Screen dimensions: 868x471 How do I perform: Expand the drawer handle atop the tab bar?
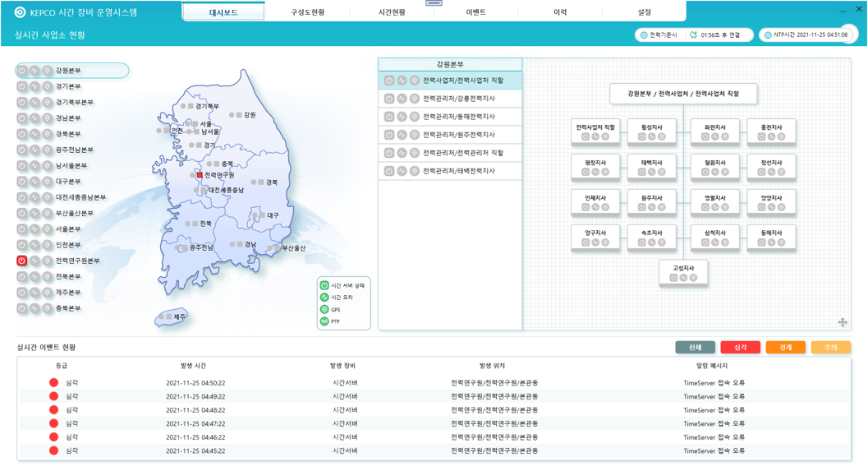[434, 3]
